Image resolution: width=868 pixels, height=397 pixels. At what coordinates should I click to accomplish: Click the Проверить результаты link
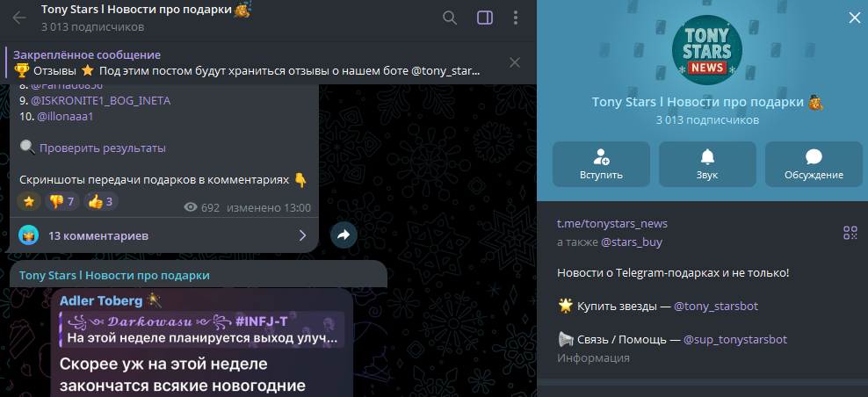pos(102,148)
